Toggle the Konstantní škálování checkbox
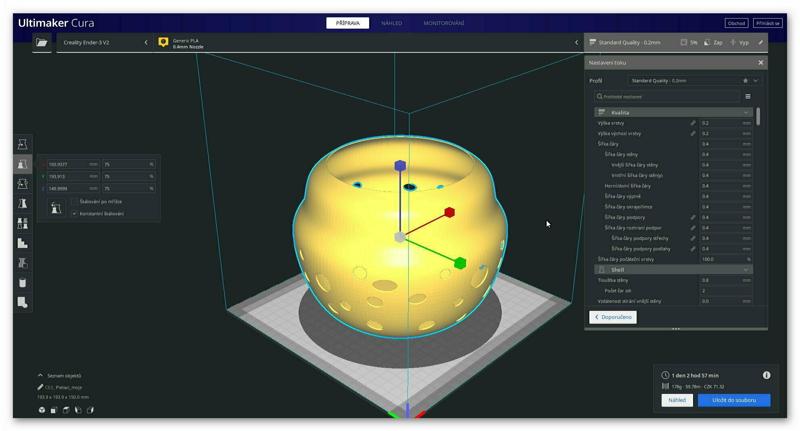Viewport: 800px width, 431px height. pos(75,214)
